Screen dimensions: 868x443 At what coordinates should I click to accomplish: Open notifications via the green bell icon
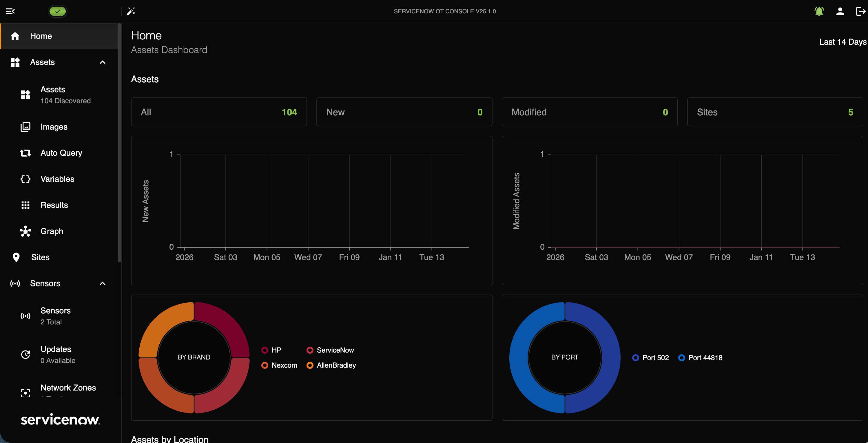pos(819,12)
